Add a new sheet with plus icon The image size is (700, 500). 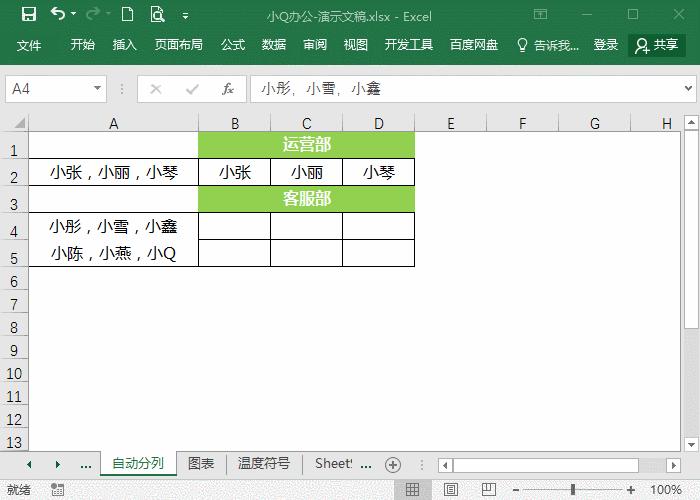click(x=393, y=465)
